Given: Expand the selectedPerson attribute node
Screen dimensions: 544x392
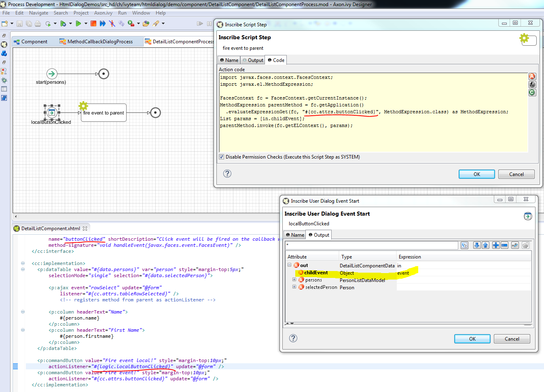Looking at the screenshot, I should [x=294, y=287].
